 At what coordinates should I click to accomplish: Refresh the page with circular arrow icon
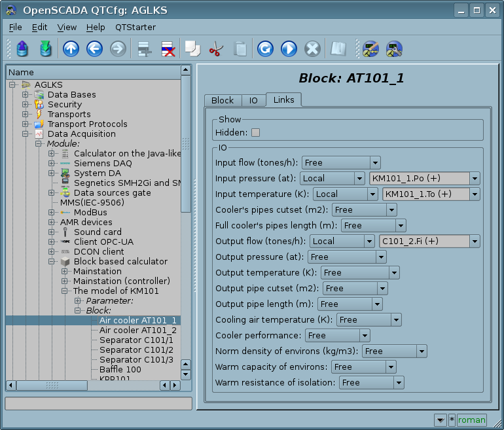click(265, 49)
